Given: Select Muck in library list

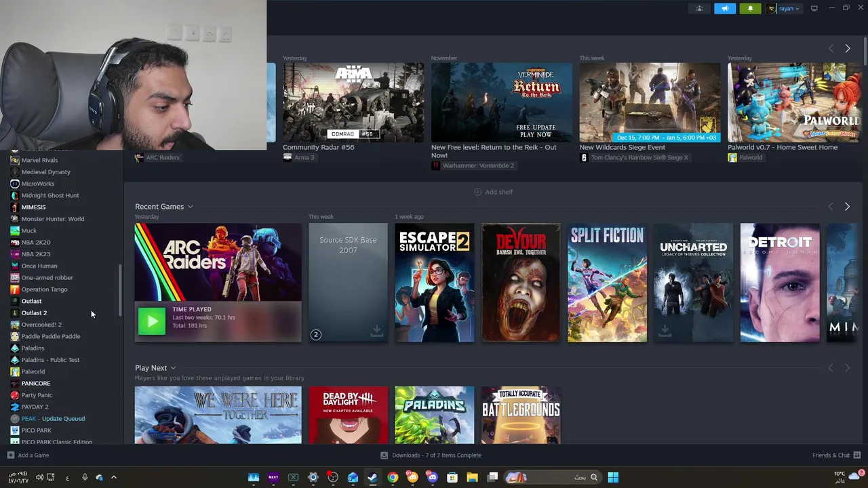Looking at the screenshot, I should click(28, 230).
